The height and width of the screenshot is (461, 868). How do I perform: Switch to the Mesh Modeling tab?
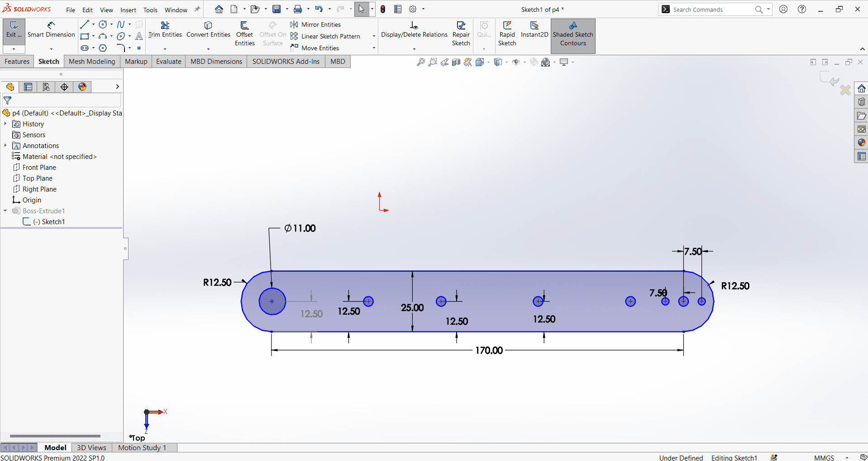coord(92,62)
